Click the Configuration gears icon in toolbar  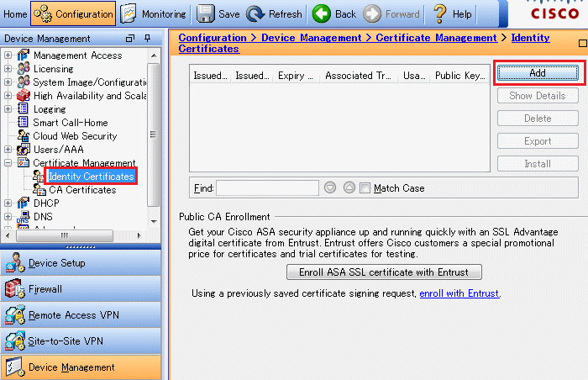(43, 14)
